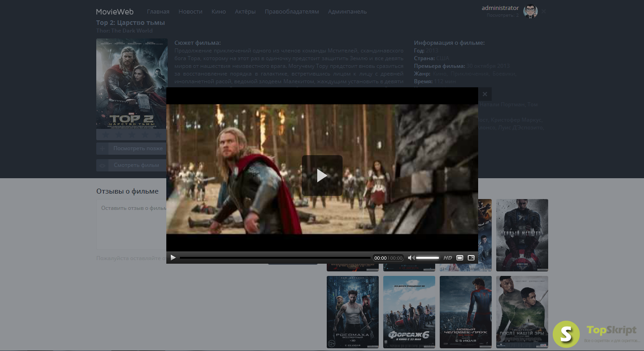Click the Боевики genre link
The image size is (644, 351).
click(x=504, y=74)
